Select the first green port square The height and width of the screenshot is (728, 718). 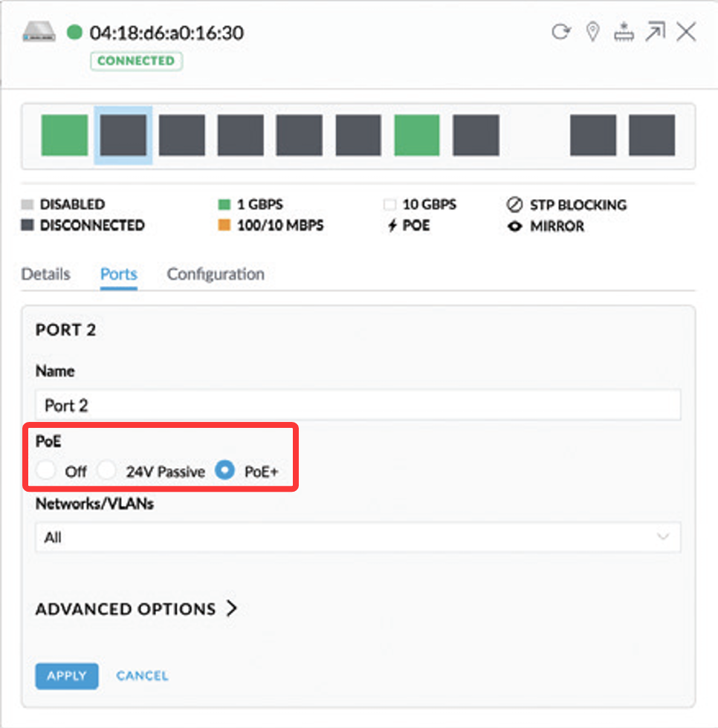[65, 135]
